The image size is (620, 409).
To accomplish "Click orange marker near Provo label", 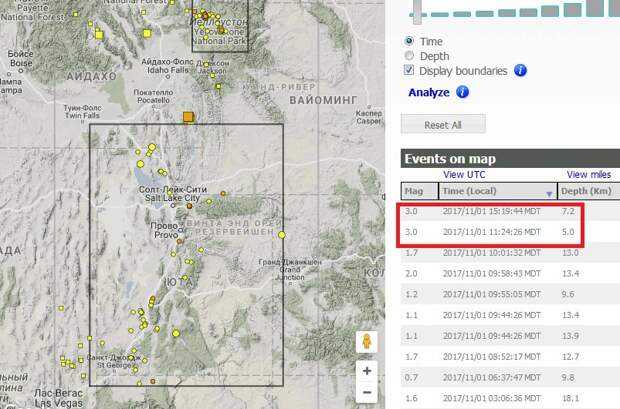I will point(179,241).
